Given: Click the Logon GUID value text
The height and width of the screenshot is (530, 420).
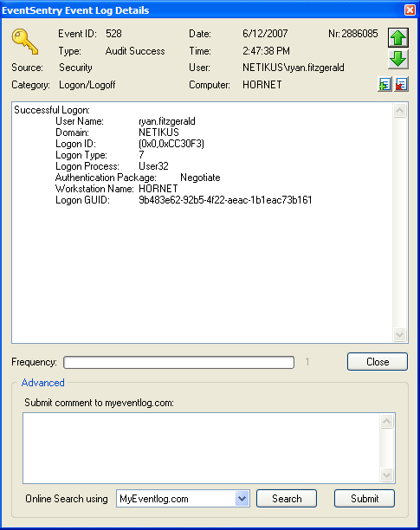Looking at the screenshot, I should (x=225, y=200).
